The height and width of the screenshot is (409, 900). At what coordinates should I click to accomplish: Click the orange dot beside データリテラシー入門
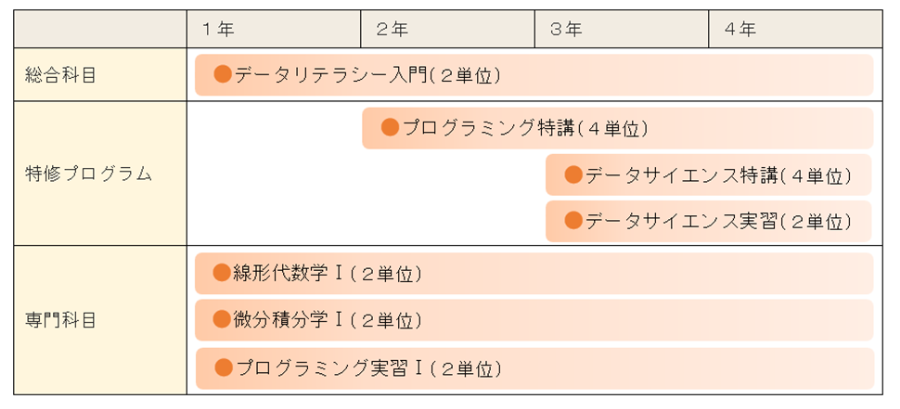[223, 74]
